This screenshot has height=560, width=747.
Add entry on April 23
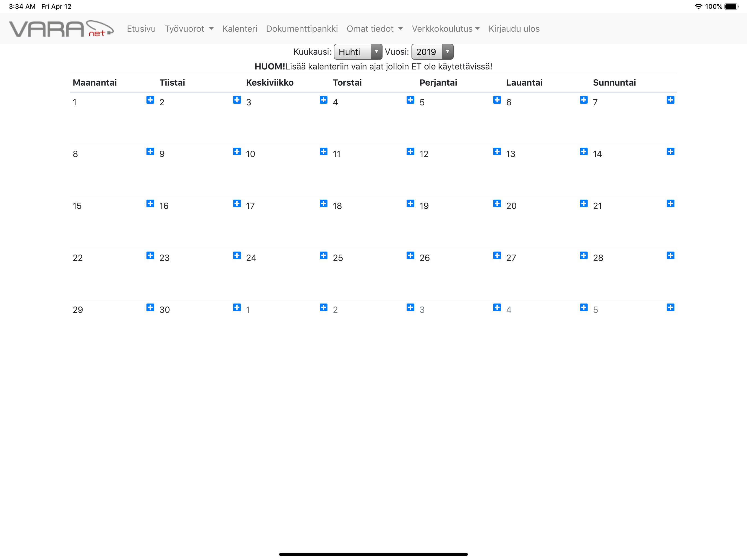click(x=237, y=255)
